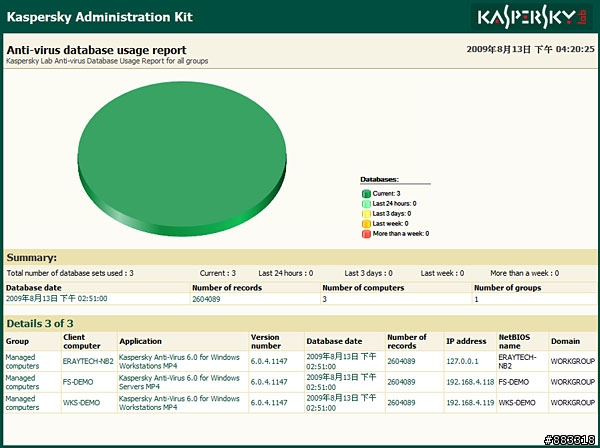Click the 'Summary:' section heading
This screenshot has height=448, width=600.
[31, 257]
